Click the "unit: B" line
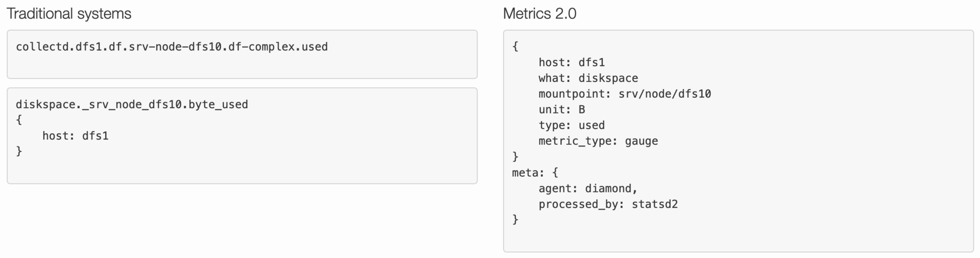The image size is (980, 258). [561, 110]
